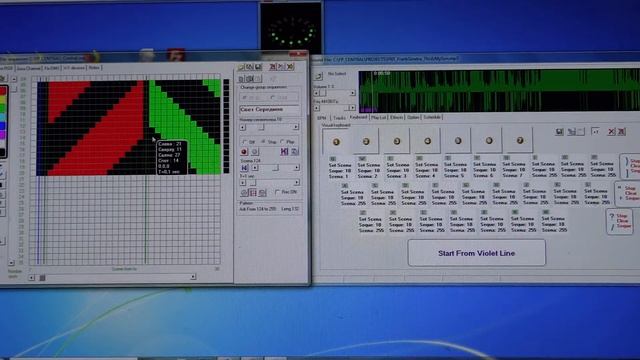Click right arrow of the Volume slider
Image resolution: width=640 pixels, height=360 pixels.
pos(353,93)
